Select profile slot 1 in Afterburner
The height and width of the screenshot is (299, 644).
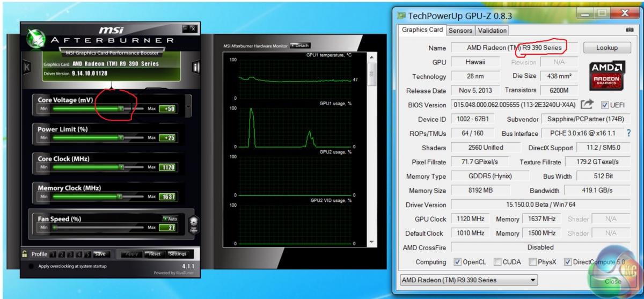[53, 254]
